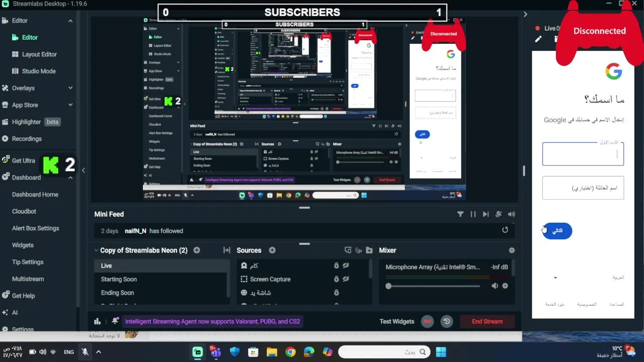This screenshot has width=644, height=362.
Task: Open Mixer advanced audio settings gear
Action: tap(512, 250)
